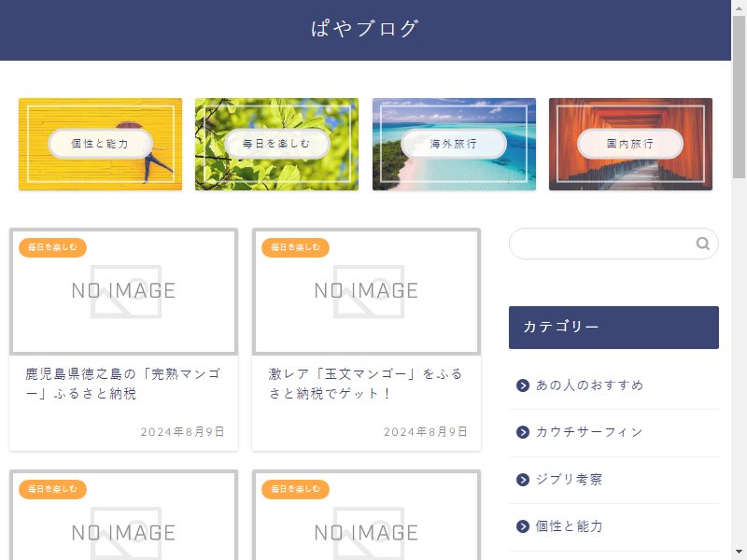Open the 毎日を楽しむ leaf banner card

click(x=276, y=144)
